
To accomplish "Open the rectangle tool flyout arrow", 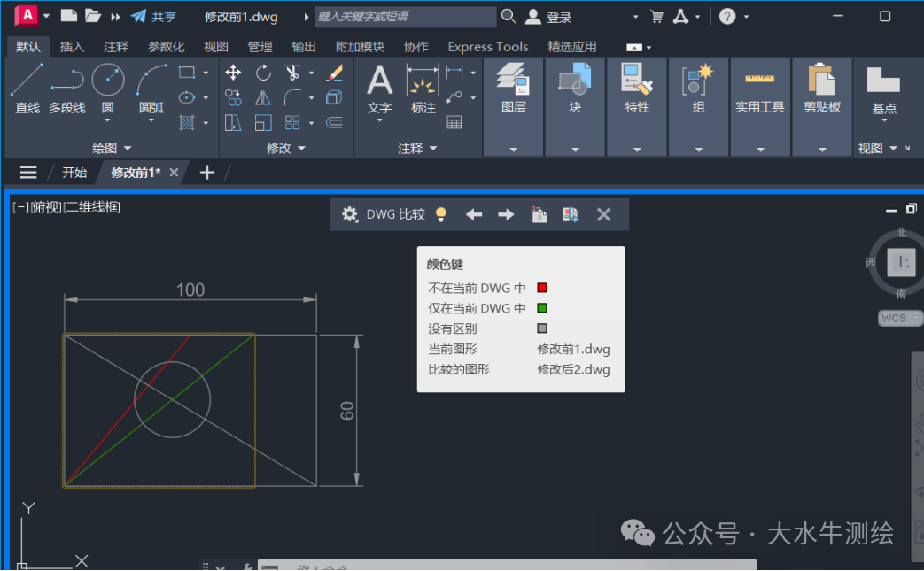I will 206,73.
